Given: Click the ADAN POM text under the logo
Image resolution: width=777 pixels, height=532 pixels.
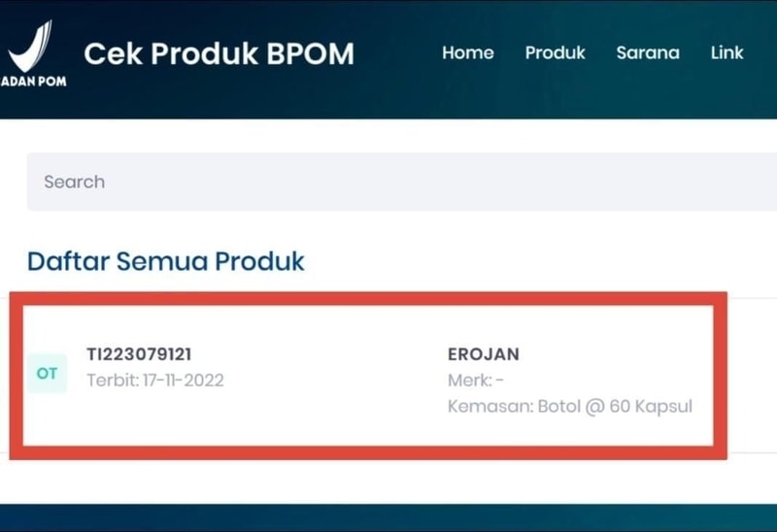Looking at the screenshot, I should (34, 82).
